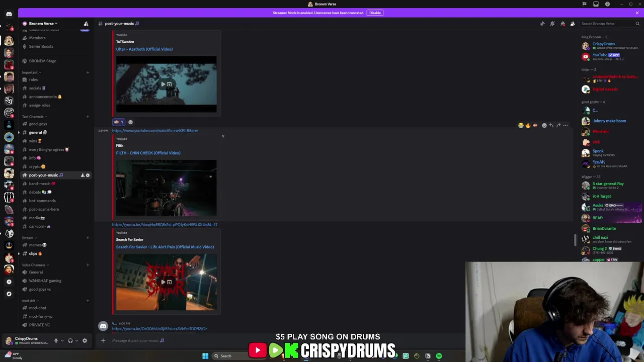Open Discover compass icon in server list
The width and height of the screenshot is (644, 362).
point(9,294)
